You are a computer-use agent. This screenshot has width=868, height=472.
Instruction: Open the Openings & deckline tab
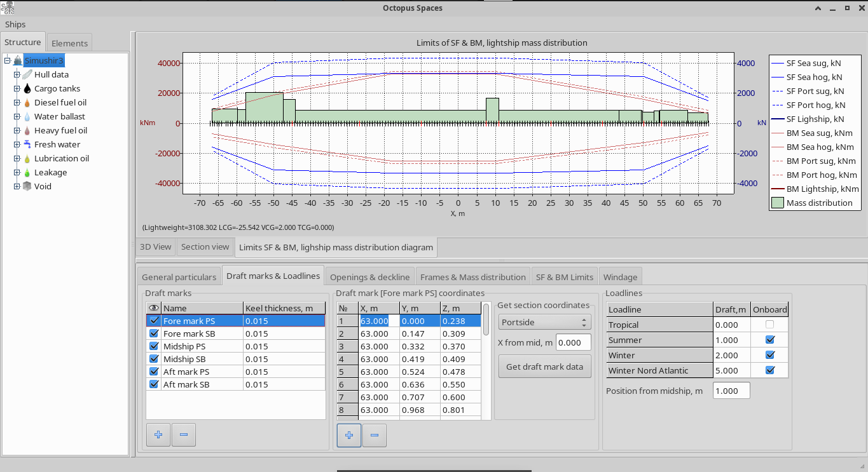click(369, 277)
